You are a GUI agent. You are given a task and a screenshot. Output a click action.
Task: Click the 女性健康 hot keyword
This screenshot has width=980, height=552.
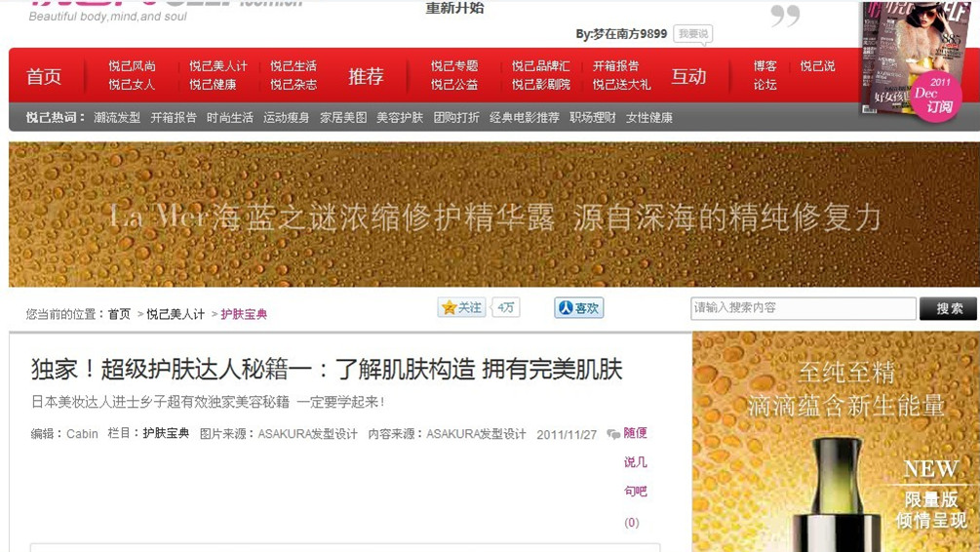pos(649,118)
